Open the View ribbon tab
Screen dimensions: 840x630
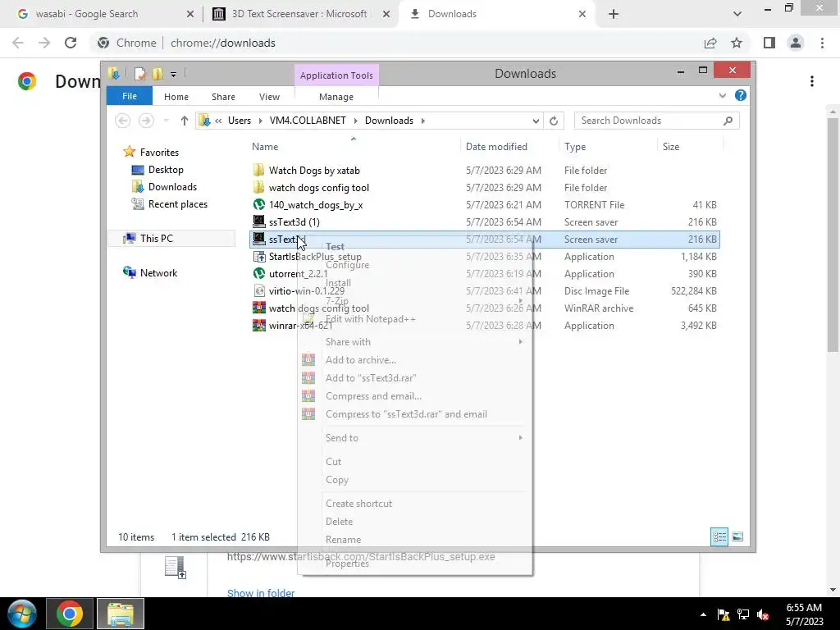[x=269, y=97]
